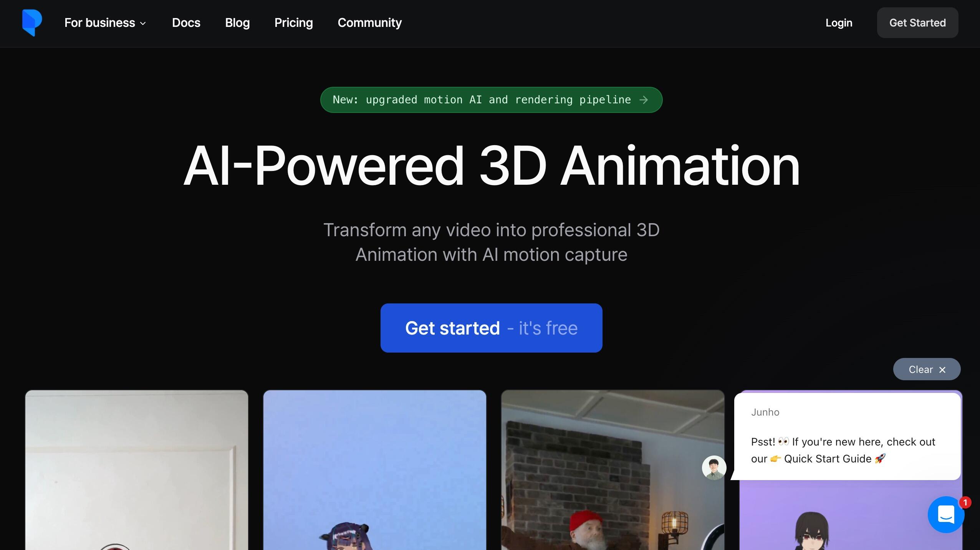This screenshot has width=980, height=550.
Task: Click the blue Get started it's free button
Action: pyautogui.click(x=491, y=328)
